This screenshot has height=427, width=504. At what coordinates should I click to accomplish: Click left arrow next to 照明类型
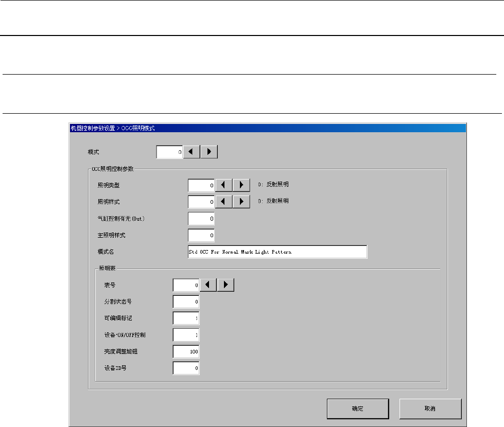coord(223,185)
